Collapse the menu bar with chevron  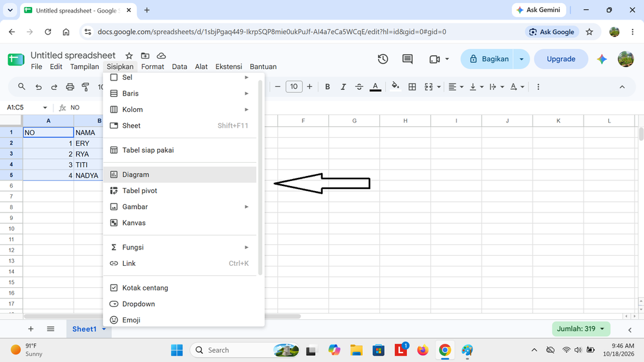pos(622,87)
